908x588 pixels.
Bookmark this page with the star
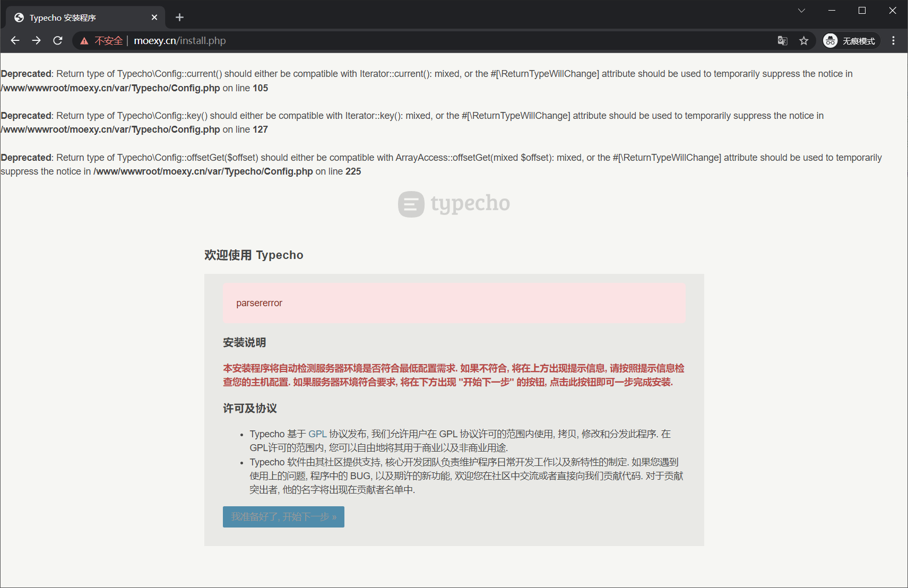tap(803, 40)
